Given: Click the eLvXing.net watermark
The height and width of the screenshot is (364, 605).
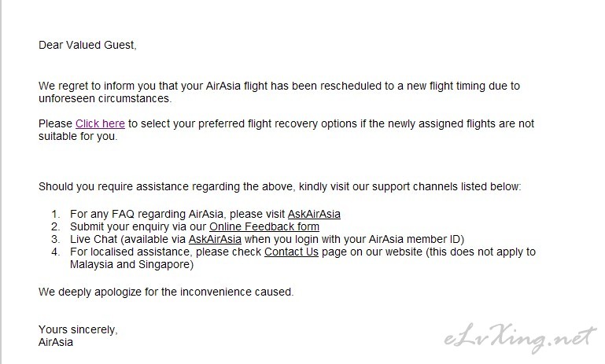Looking at the screenshot, I should [519, 338].
